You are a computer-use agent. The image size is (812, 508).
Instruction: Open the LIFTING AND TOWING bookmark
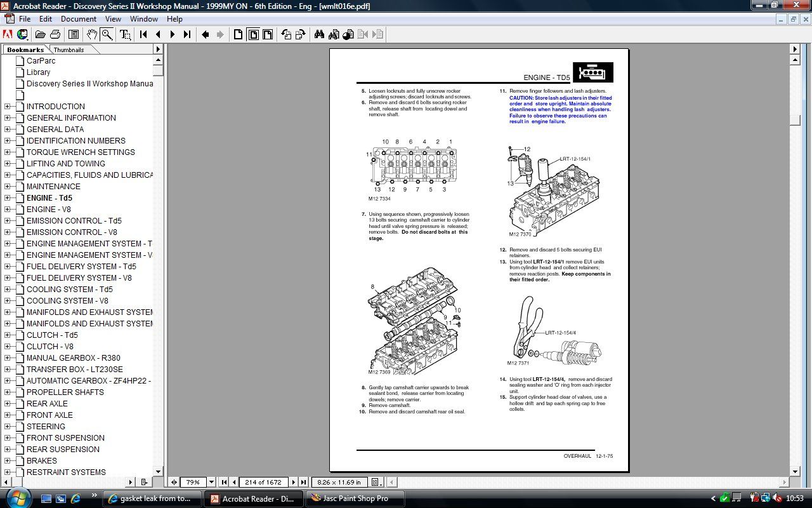(65, 164)
